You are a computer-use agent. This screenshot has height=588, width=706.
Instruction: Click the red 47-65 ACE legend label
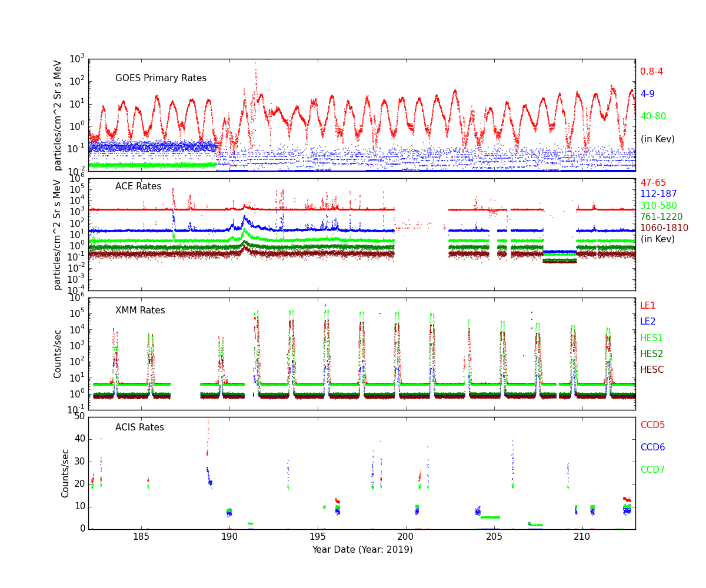[652, 183]
